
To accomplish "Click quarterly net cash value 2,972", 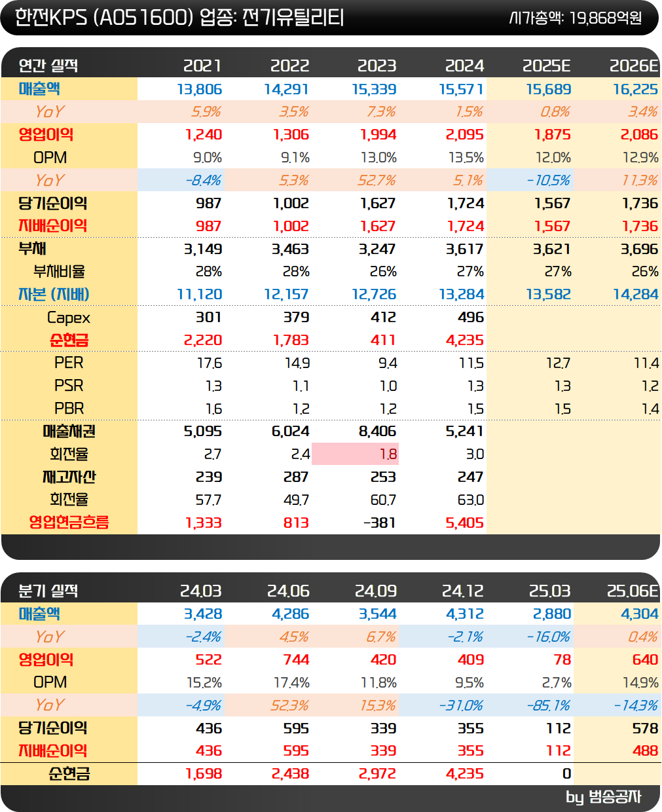I will pos(377,773).
